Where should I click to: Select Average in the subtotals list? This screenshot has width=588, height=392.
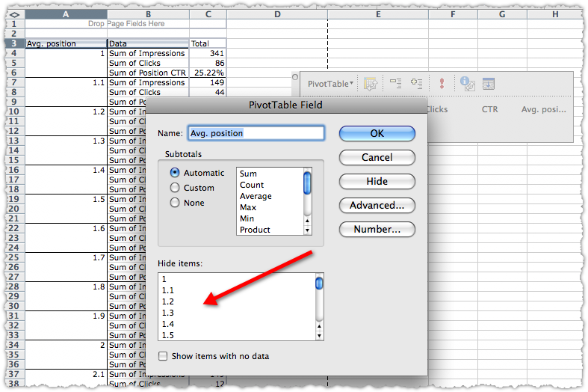coord(270,196)
